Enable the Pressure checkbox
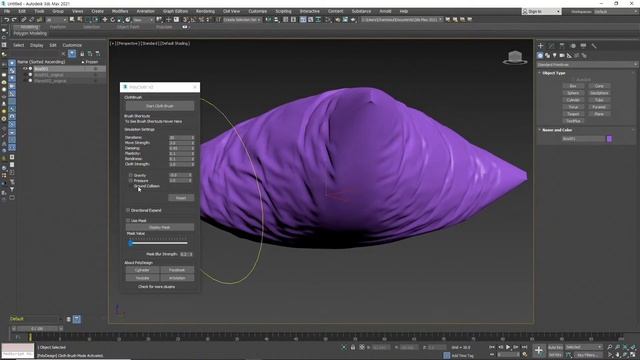640x360 pixels. [x=131, y=180]
